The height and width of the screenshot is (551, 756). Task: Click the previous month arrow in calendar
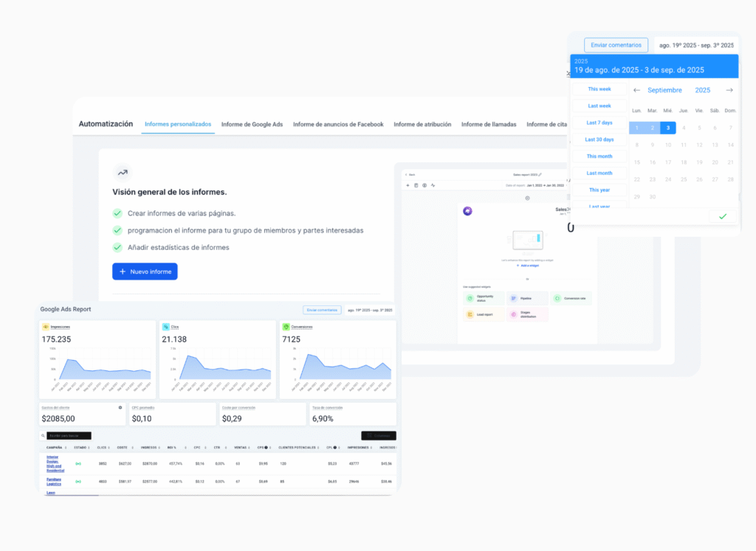(x=637, y=90)
